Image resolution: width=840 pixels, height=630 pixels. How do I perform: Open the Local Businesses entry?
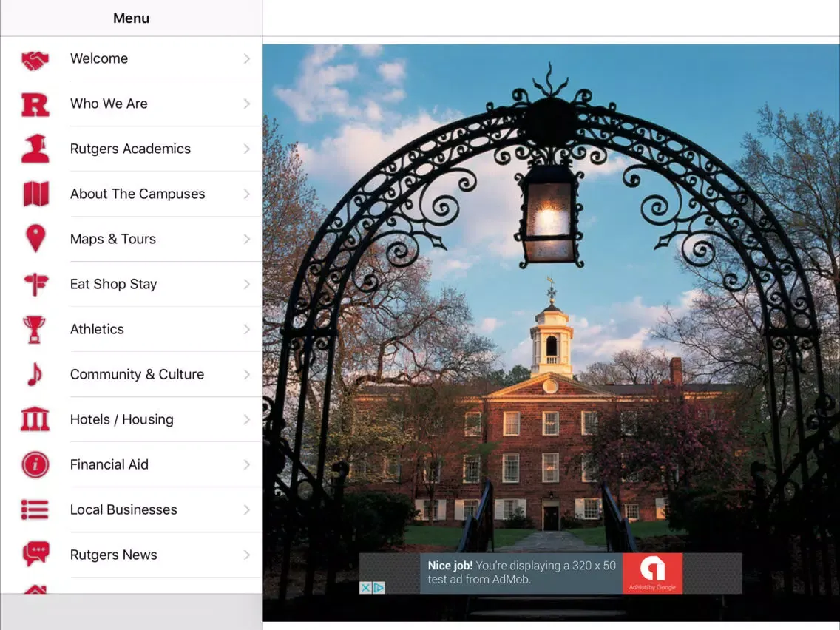point(132,509)
